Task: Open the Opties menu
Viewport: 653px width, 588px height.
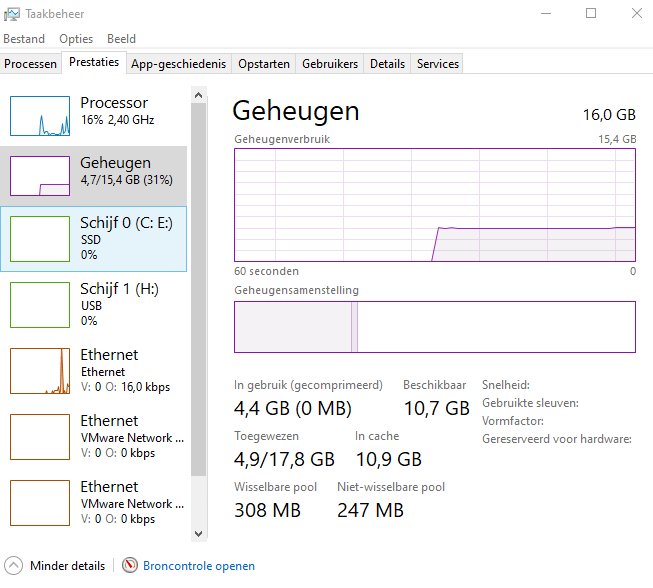Action: point(76,39)
